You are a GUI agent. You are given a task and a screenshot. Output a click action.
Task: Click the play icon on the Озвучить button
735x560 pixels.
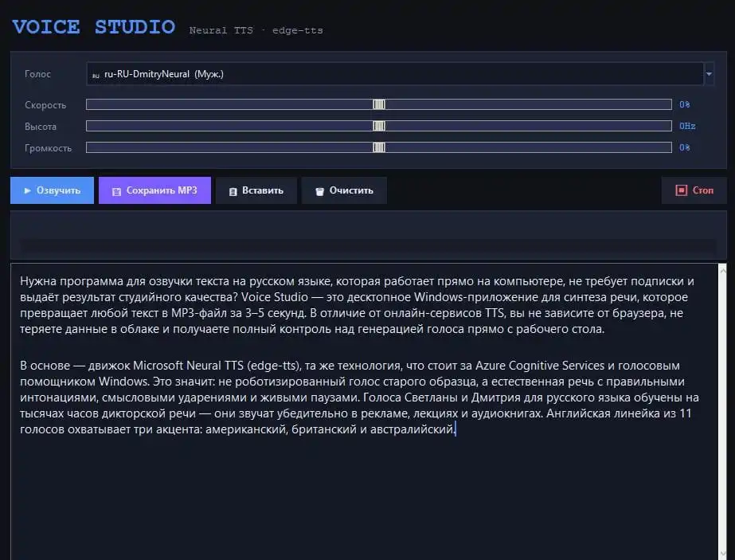27,190
